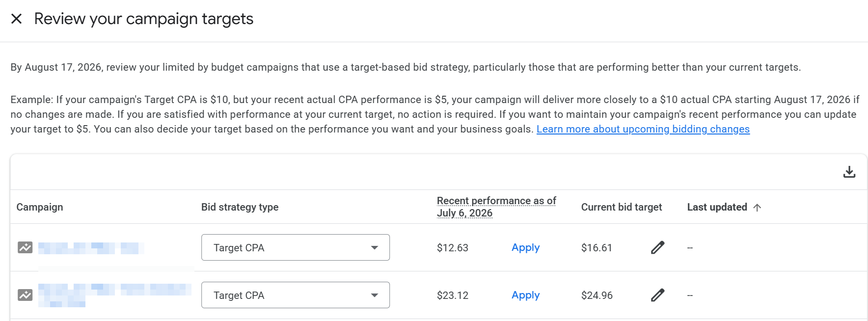Open Target CPA dropdown in $12.63 row
Viewport: 868px width, 321px height.
pos(296,247)
